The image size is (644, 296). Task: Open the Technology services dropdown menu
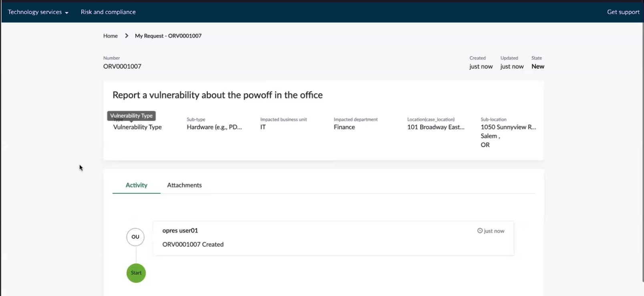tap(38, 12)
